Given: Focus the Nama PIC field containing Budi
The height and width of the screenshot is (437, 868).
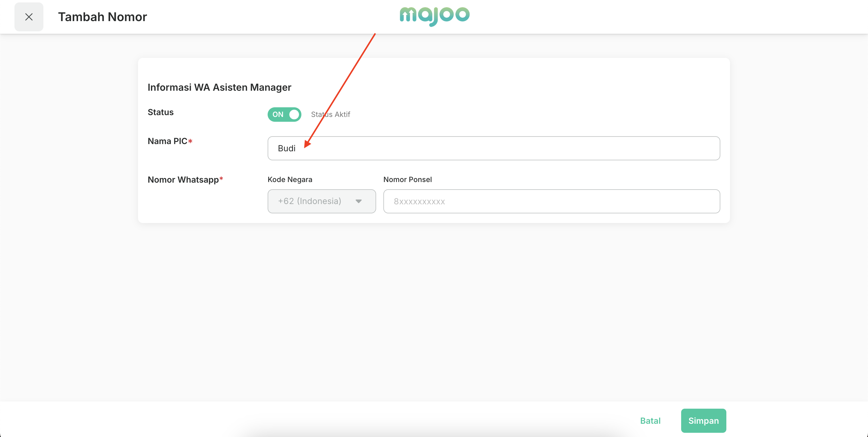Looking at the screenshot, I should pyautogui.click(x=493, y=148).
